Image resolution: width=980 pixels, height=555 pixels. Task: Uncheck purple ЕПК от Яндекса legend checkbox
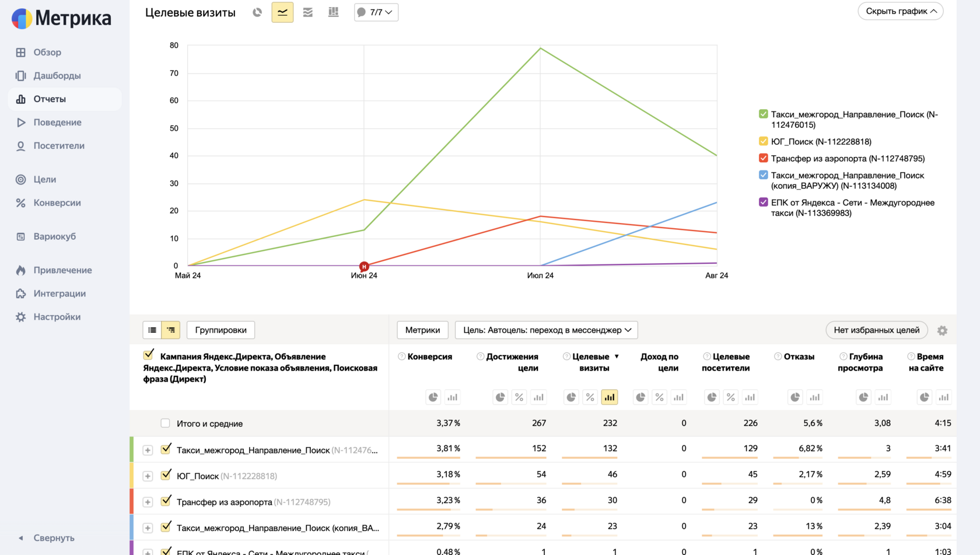[764, 202]
